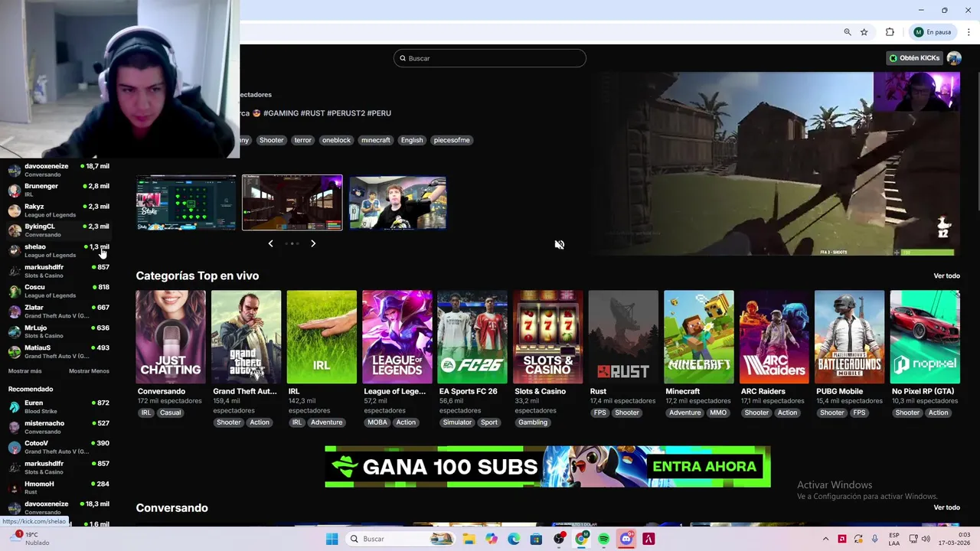The image size is (980, 551).
Task: Open Euren recommended channel
Action: tap(60, 406)
